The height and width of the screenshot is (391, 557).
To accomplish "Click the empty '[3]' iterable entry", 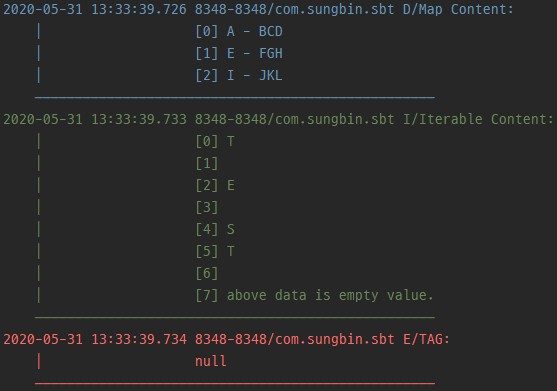I will pos(207,208).
